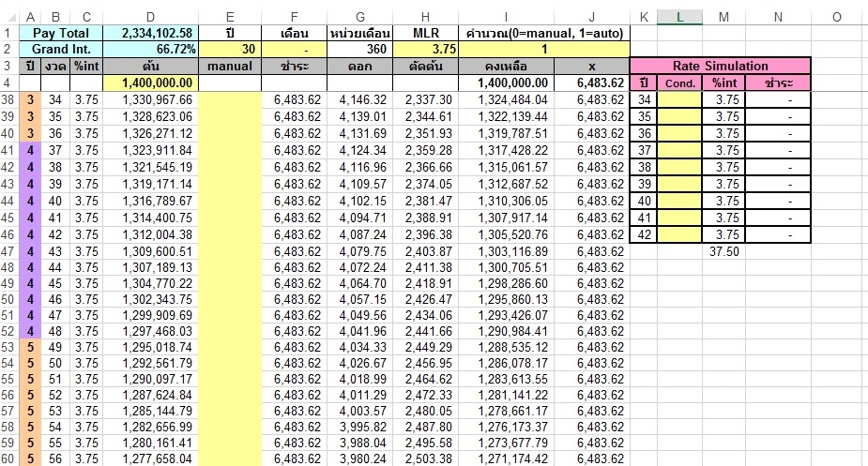Click yellow Cond. cell beside year 42
Screen dimensions: 868x466
click(x=679, y=234)
